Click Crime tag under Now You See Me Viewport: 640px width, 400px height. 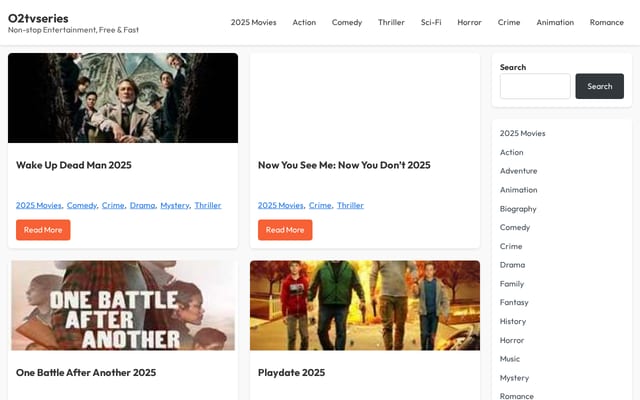click(x=320, y=205)
